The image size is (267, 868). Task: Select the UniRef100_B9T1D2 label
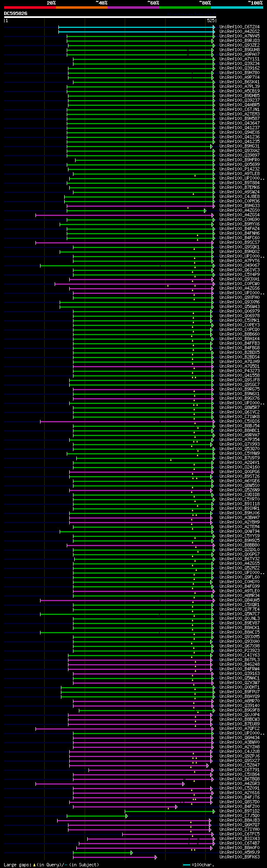[239, 811]
